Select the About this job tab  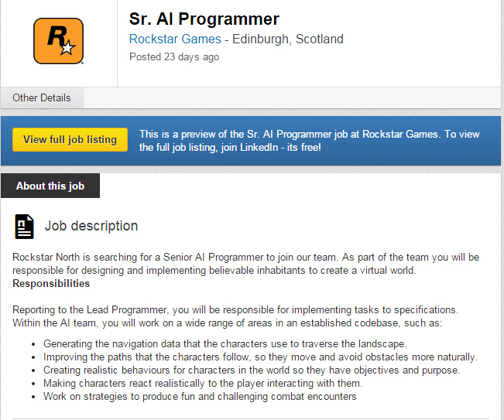(50, 186)
